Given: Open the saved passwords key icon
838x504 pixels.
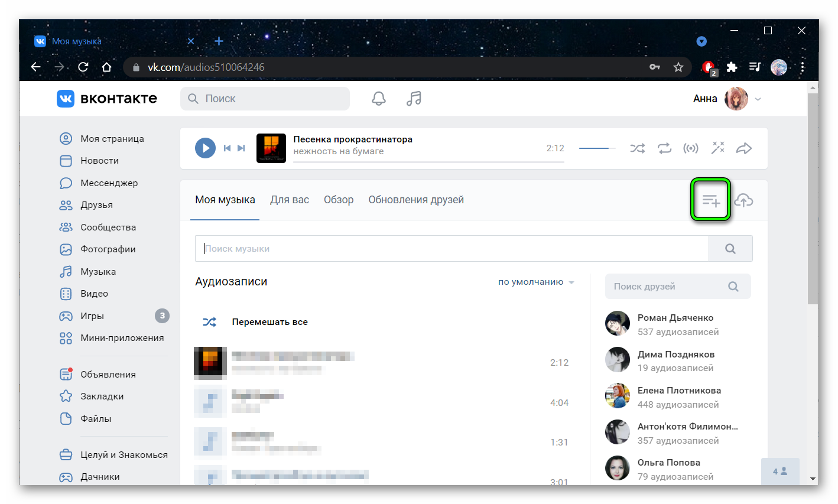Looking at the screenshot, I should coord(655,67).
